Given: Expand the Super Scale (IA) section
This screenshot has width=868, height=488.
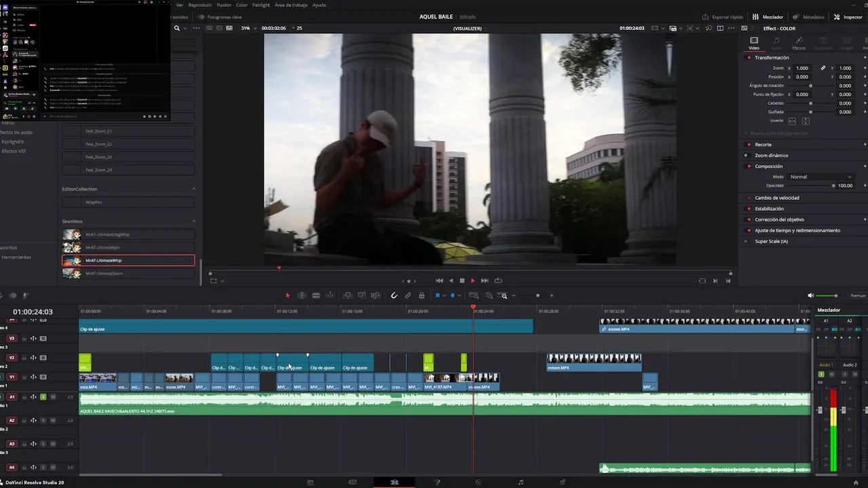Looking at the screenshot, I should [772, 241].
